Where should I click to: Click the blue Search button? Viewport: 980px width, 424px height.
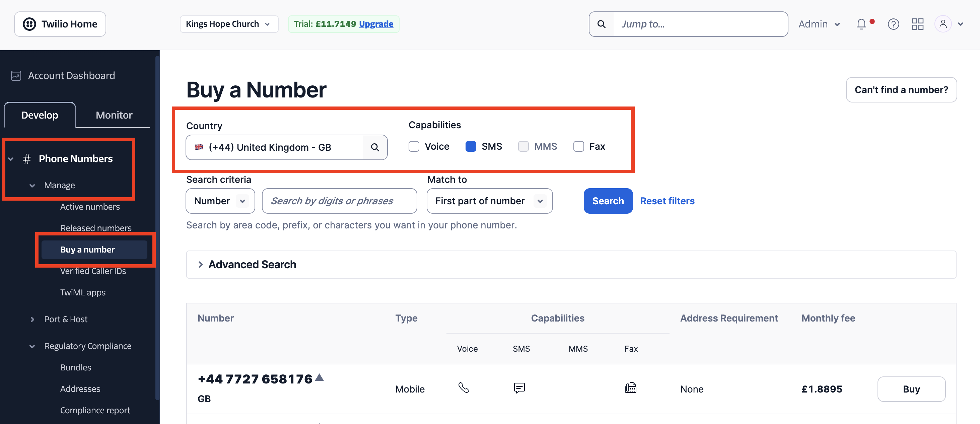608,201
